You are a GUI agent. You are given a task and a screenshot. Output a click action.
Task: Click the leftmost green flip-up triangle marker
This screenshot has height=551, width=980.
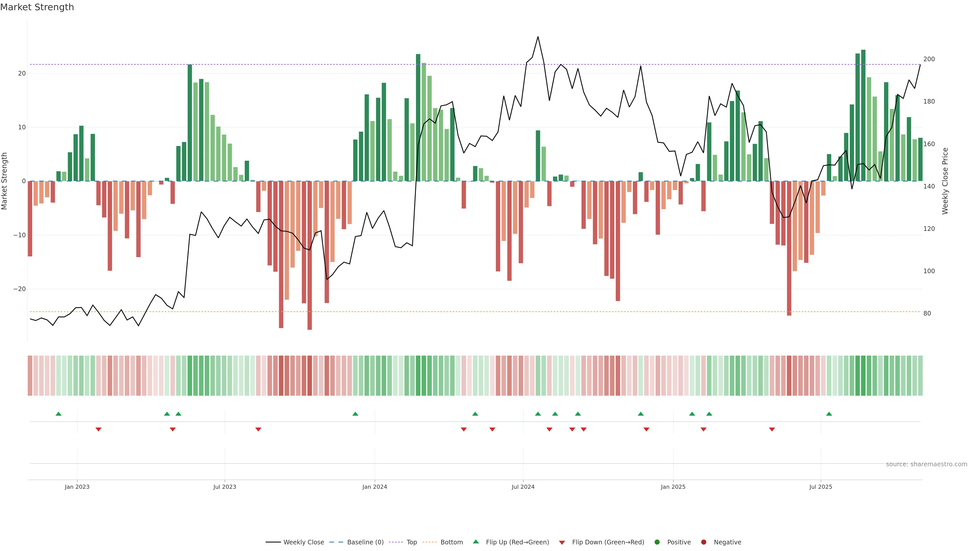59,414
